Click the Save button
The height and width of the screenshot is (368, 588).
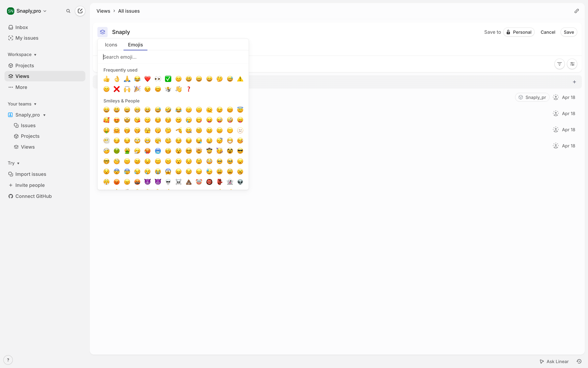[x=569, y=32]
